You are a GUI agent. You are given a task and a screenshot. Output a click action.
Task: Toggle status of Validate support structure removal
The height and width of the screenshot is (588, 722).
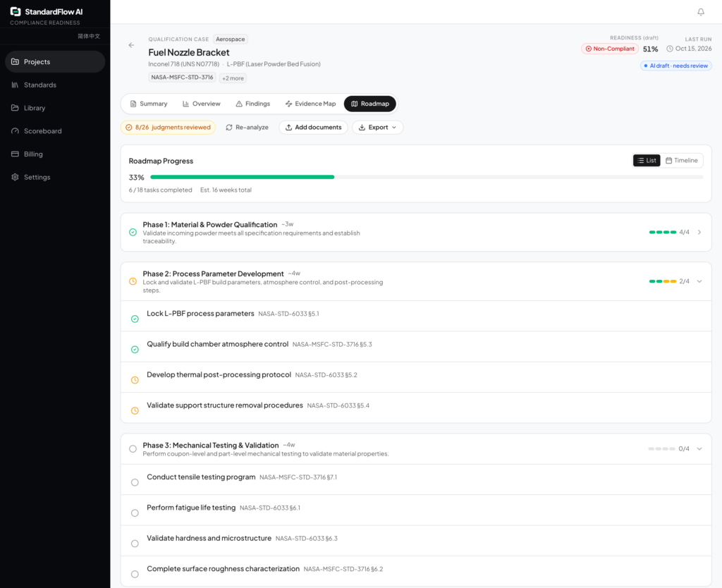135,410
